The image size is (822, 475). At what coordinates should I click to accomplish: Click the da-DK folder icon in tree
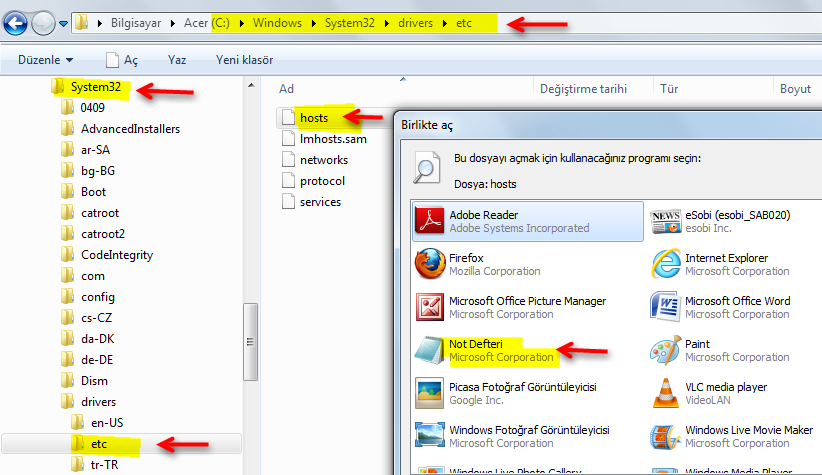click(x=68, y=338)
